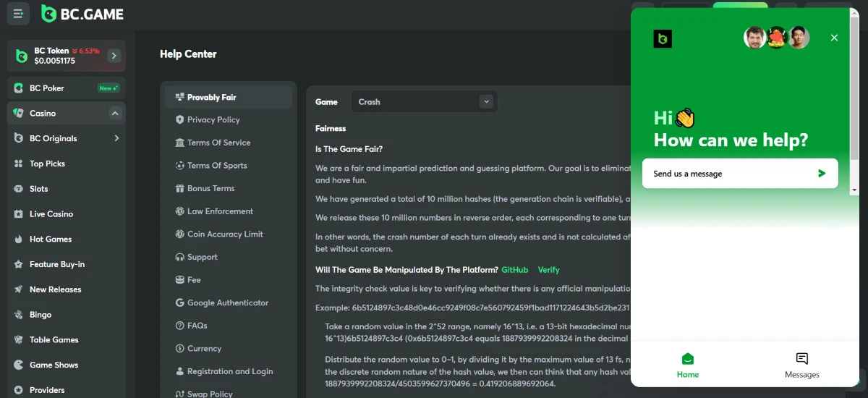This screenshot has height=398, width=868.
Task: Open BC Poker from sidebar
Action: [x=46, y=88]
